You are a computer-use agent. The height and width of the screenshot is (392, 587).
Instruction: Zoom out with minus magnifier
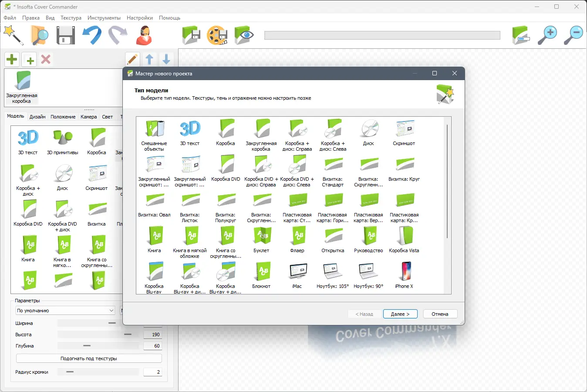(x=574, y=35)
